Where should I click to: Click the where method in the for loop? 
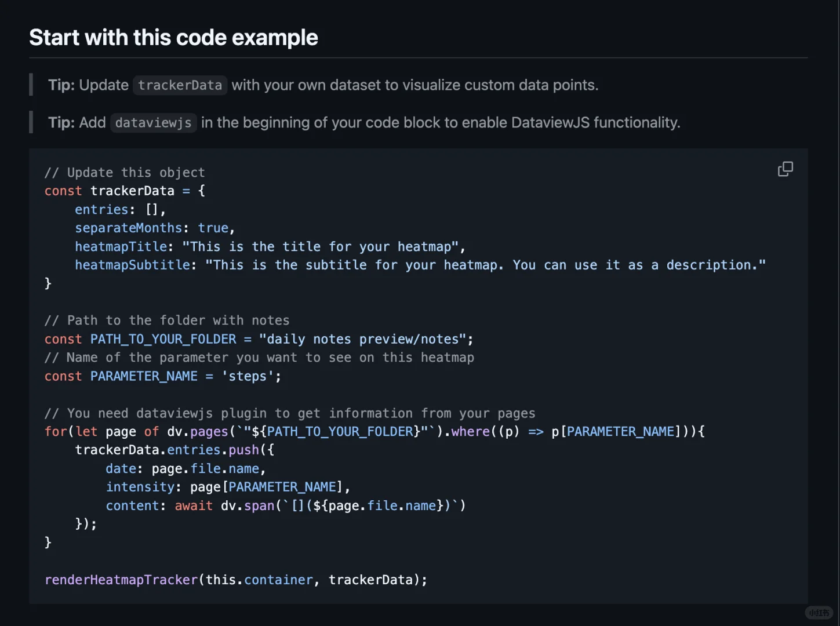pyautogui.click(x=470, y=432)
